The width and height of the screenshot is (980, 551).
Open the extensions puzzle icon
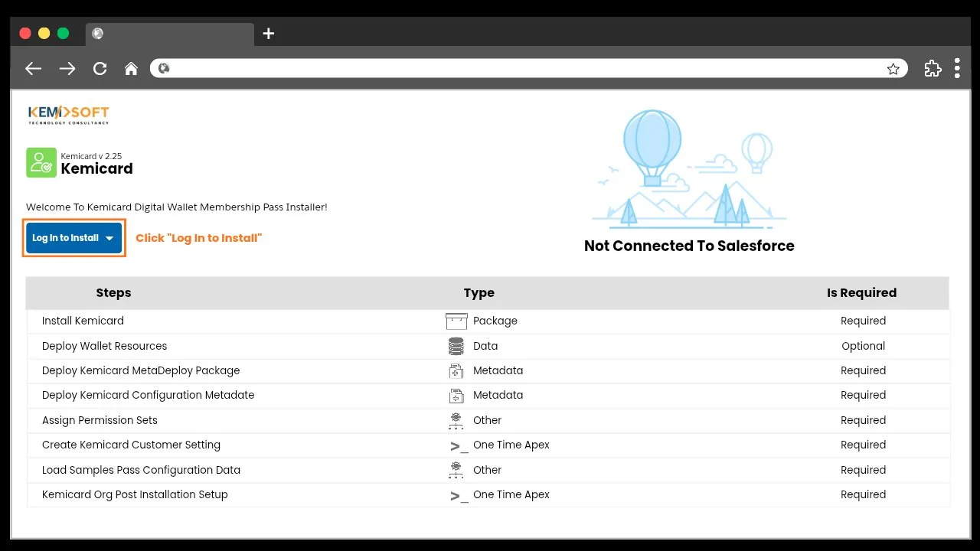click(x=933, y=69)
